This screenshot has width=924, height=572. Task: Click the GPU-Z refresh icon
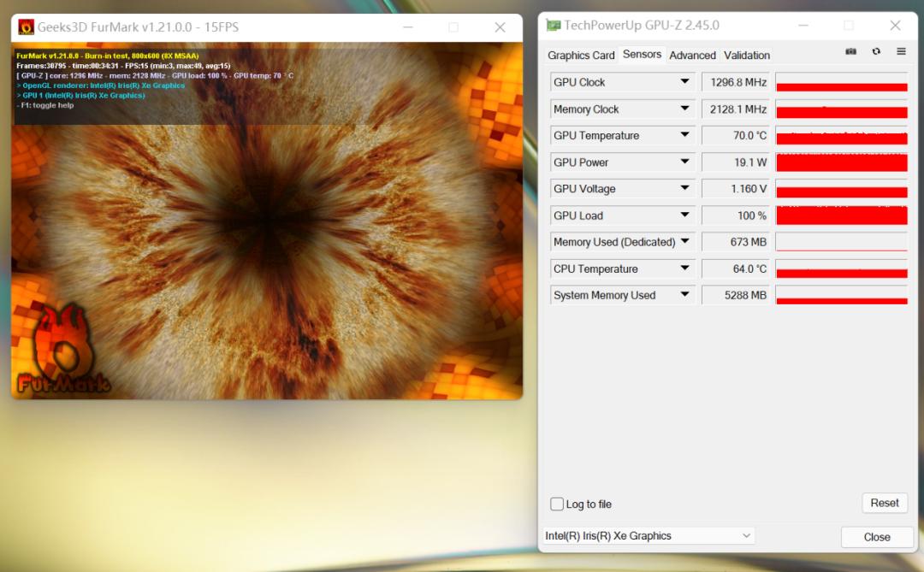(876, 51)
